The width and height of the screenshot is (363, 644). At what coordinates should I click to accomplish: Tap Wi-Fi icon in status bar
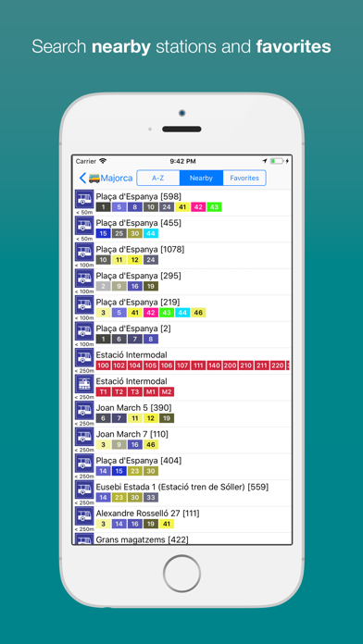pos(103,161)
